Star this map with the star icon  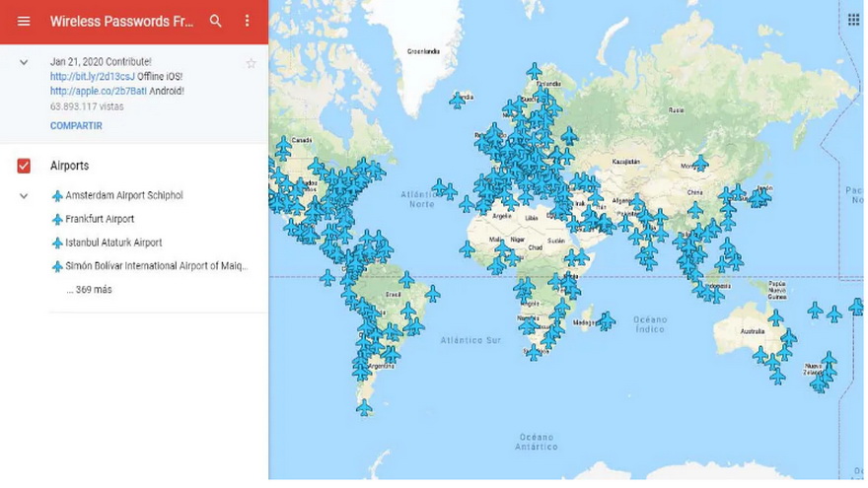[x=251, y=63]
